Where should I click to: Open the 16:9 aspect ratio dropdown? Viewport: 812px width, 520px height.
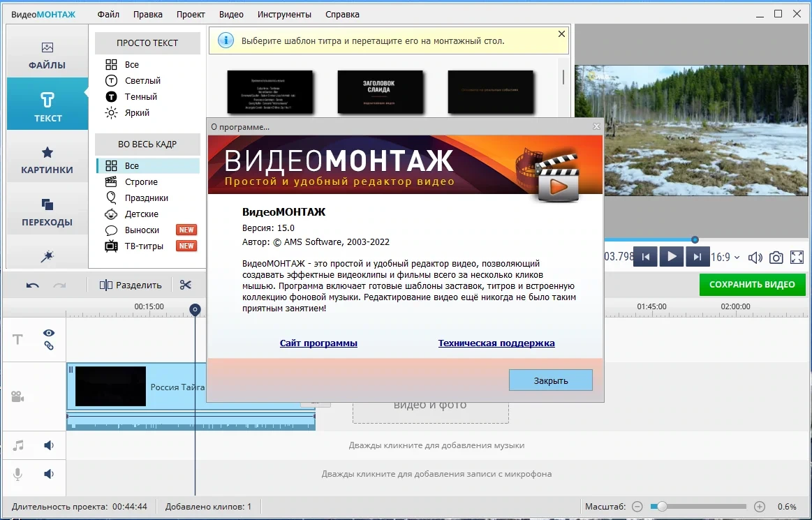tap(725, 257)
